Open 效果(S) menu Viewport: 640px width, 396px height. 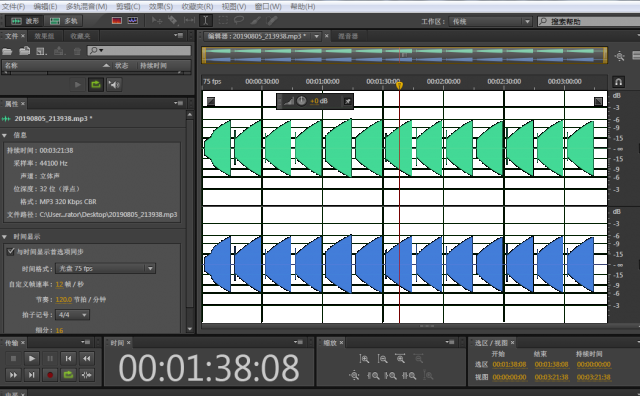click(x=161, y=7)
